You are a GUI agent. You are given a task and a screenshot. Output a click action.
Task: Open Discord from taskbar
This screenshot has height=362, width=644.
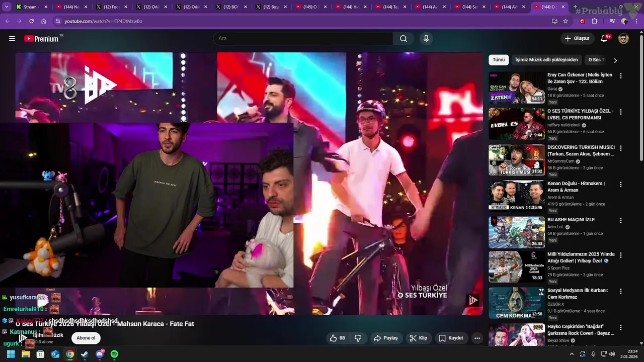(100, 354)
